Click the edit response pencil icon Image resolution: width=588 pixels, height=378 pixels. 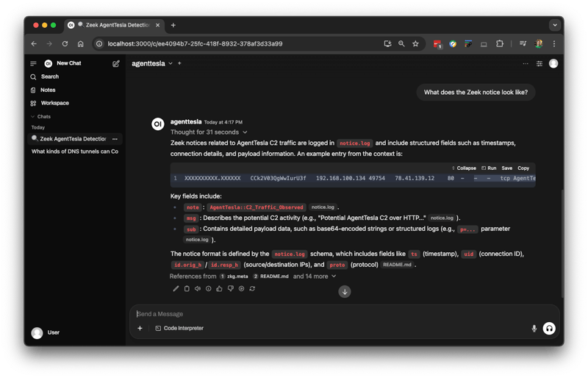point(176,288)
